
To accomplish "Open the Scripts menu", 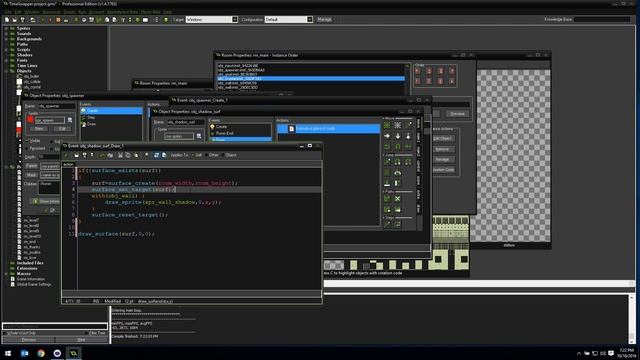I will [x=69, y=12].
